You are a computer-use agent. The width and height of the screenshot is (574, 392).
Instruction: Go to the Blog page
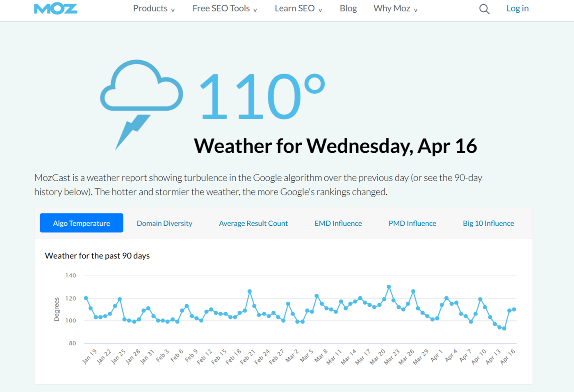click(x=348, y=9)
